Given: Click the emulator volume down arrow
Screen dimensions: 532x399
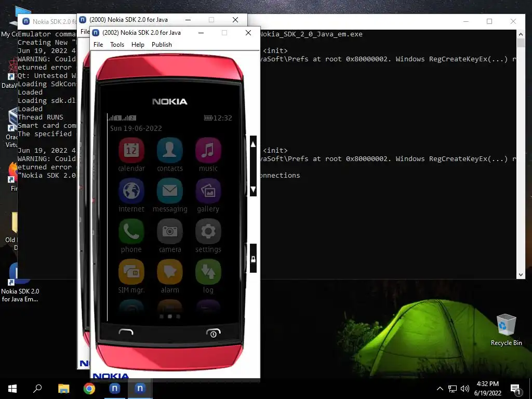Looking at the screenshot, I should [x=253, y=189].
